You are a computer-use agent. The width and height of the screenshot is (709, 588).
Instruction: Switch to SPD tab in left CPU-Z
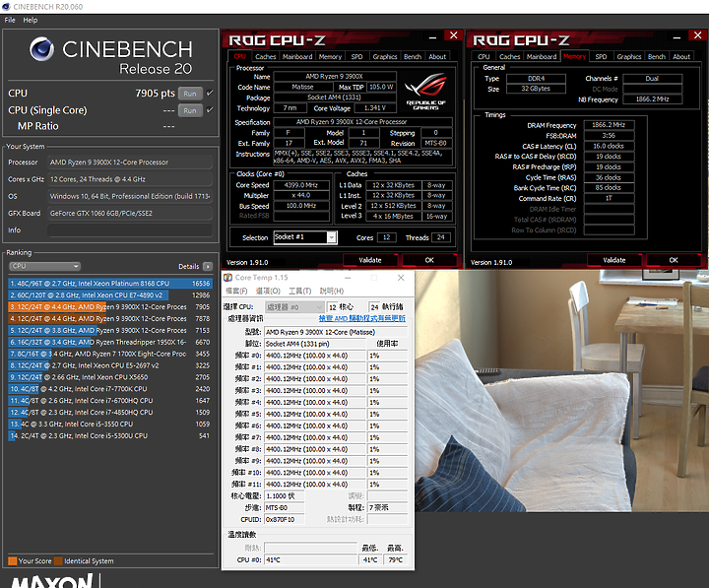point(357,57)
